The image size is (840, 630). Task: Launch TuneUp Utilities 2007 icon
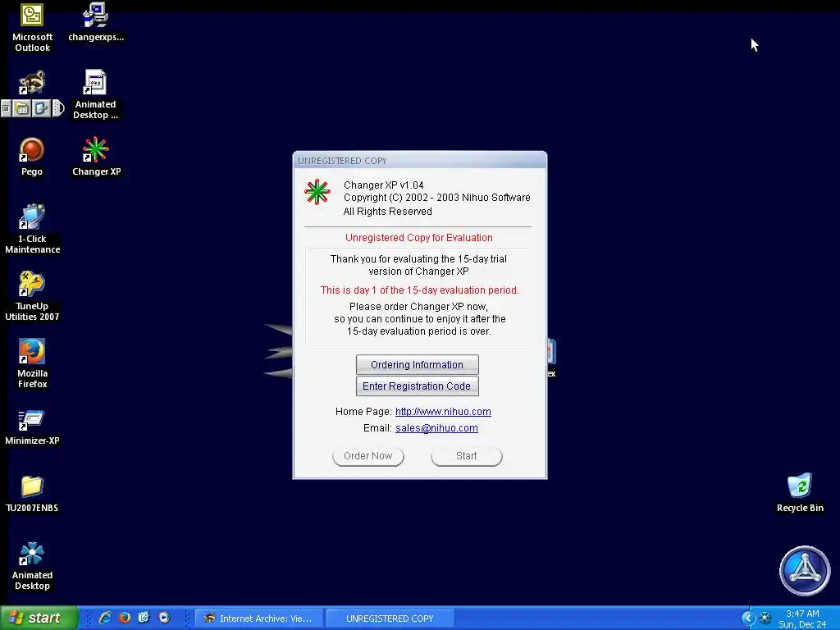(x=32, y=296)
